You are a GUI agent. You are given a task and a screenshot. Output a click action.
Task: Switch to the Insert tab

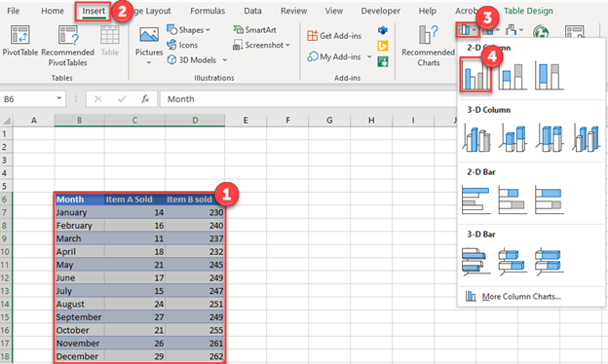(94, 11)
